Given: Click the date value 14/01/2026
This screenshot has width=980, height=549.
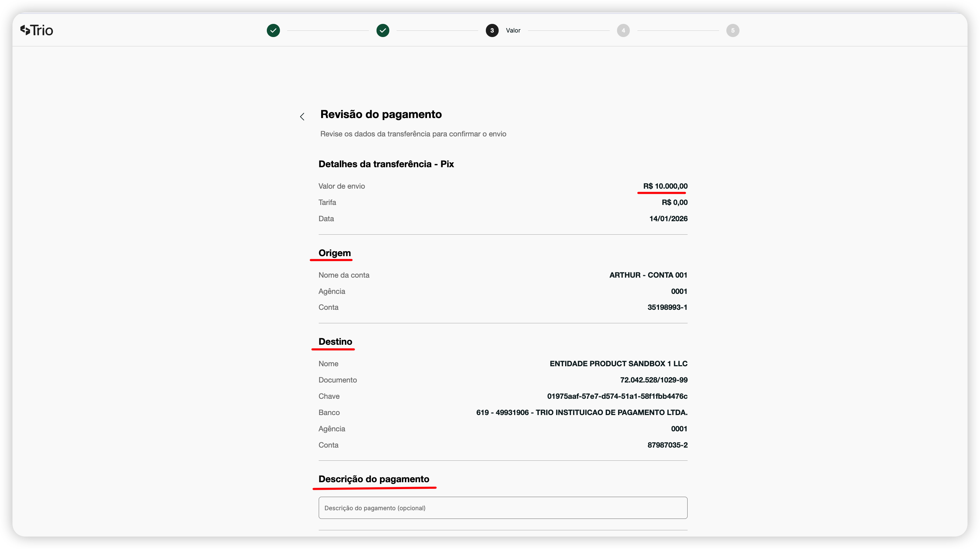Looking at the screenshot, I should [x=668, y=218].
